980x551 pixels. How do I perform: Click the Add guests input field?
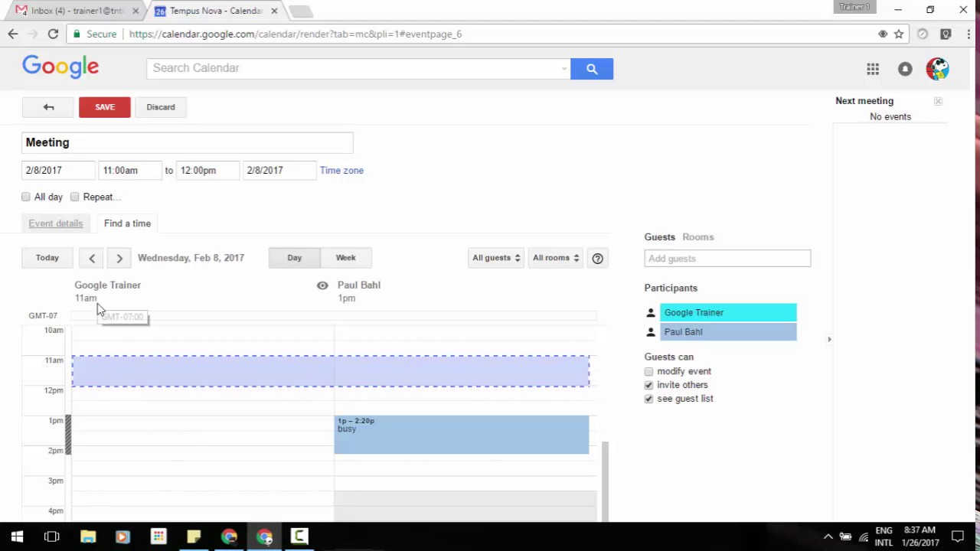pyautogui.click(x=727, y=259)
